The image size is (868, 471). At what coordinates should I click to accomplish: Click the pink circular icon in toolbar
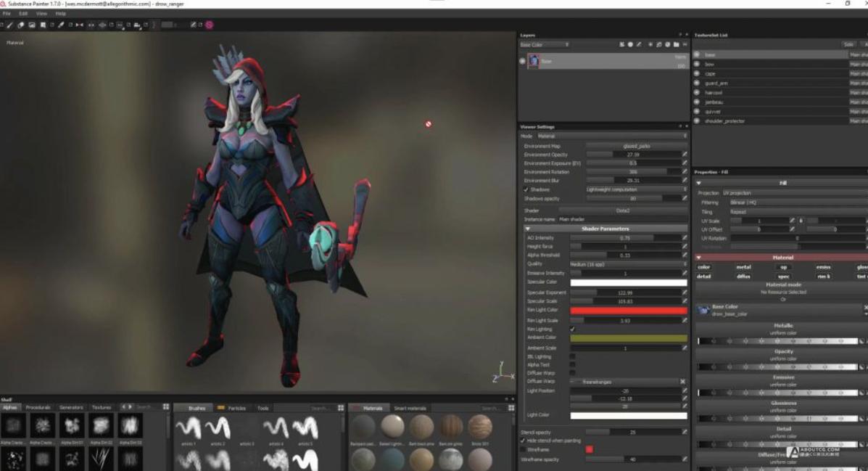pyautogui.click(x=209, y=25)
